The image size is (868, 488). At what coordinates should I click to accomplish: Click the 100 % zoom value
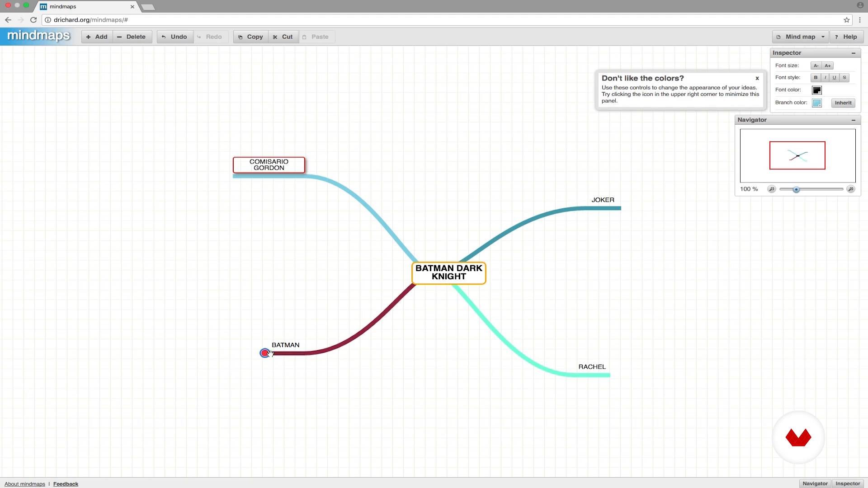point(749,189)
